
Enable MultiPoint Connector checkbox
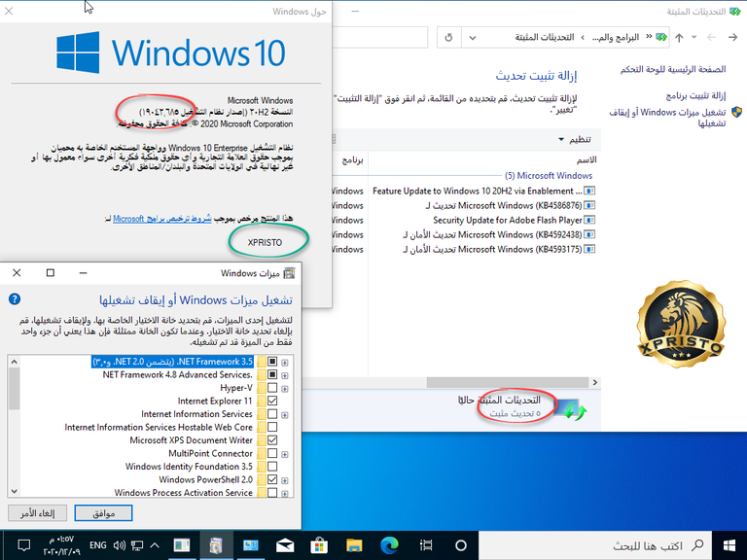[x=272, y=453]
